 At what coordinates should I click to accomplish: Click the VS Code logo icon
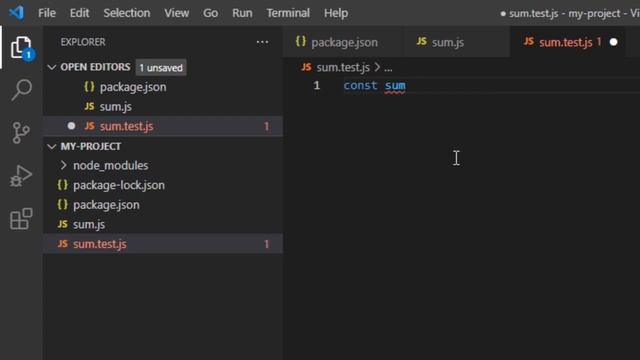coord(17,12)
